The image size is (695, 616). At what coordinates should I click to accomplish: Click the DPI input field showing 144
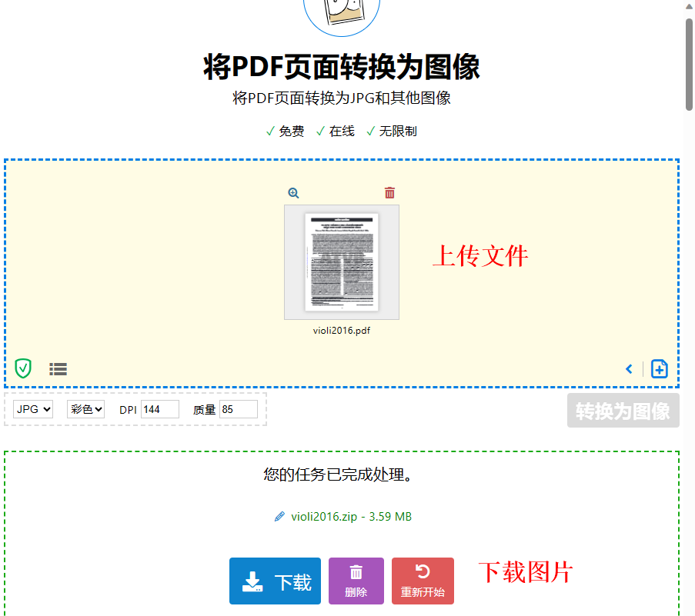click(160, 409)
